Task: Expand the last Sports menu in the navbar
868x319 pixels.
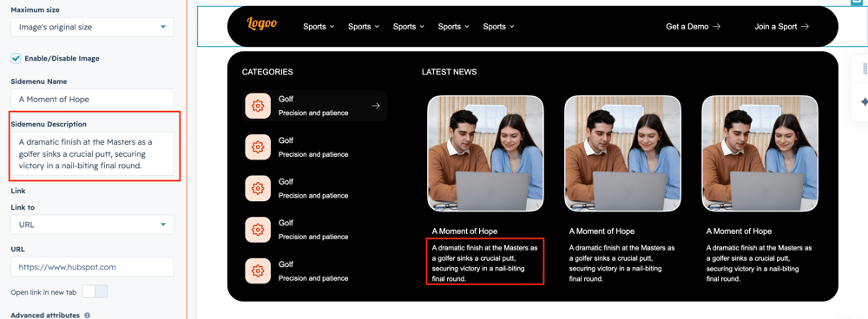Action: (x=499, y=27)
